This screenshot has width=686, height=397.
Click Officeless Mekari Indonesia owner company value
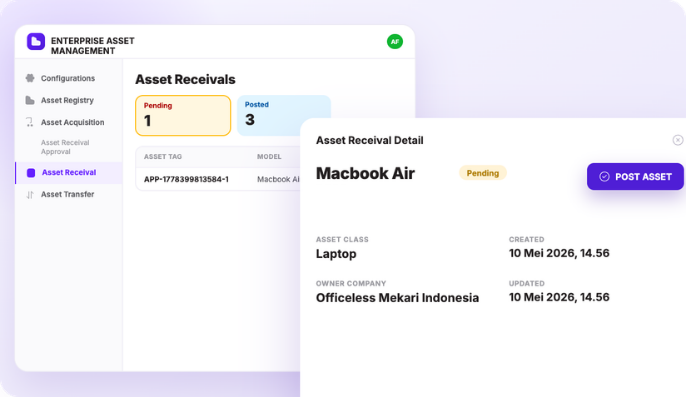point(397,298)
